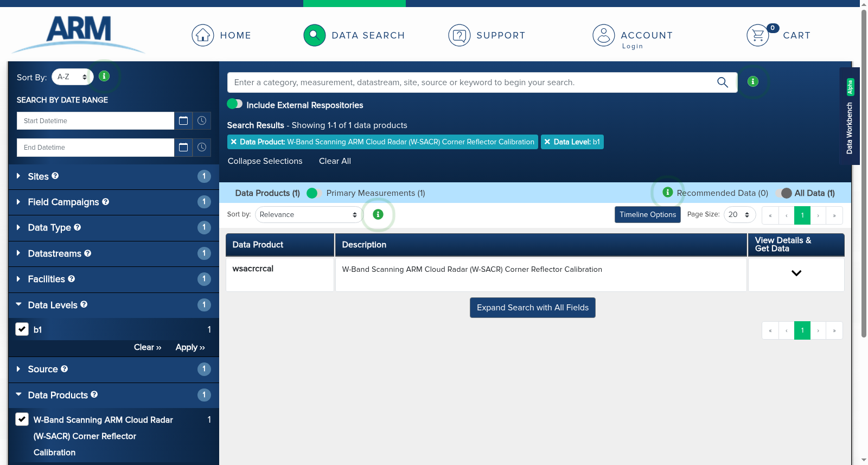Click the Start Datetime input field
Viewport: 868px width, 465px height.
tap(95, 120)
